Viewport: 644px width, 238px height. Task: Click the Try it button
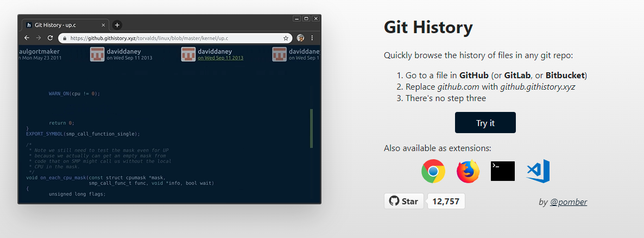point(485,122)
